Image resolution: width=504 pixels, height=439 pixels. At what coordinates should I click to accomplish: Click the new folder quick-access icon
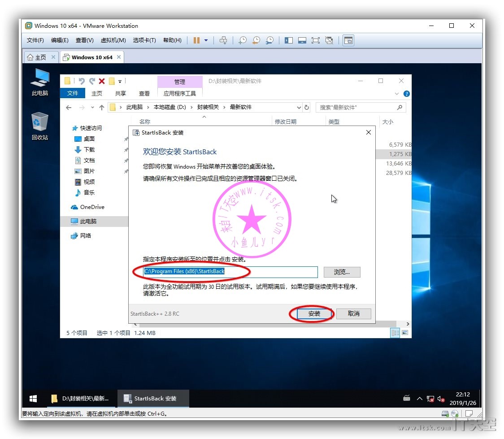pos(112,81)
